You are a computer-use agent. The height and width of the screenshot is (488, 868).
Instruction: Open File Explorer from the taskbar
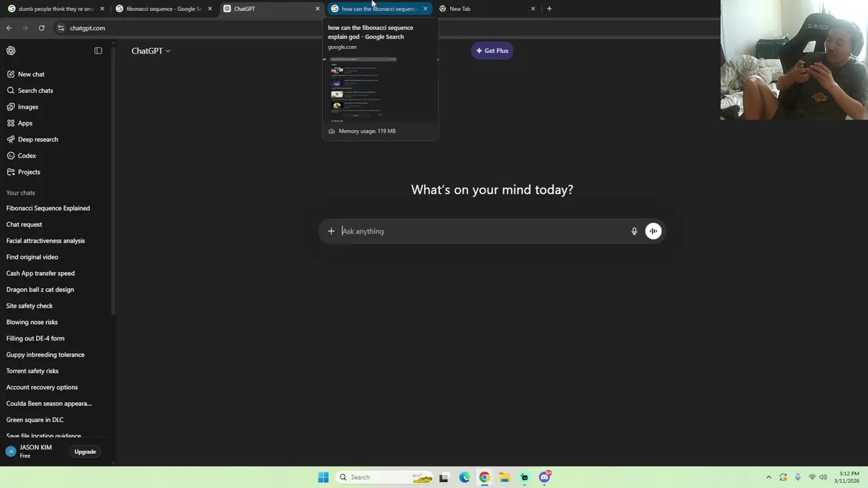(x=505, y=477)
